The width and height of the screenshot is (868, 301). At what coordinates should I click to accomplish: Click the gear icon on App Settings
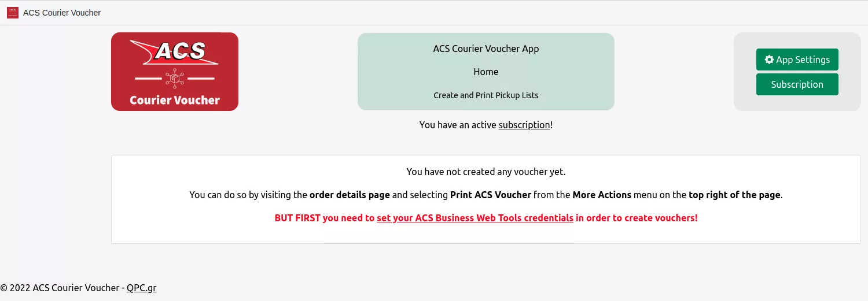pyautogui.click(x=769, y=60)
